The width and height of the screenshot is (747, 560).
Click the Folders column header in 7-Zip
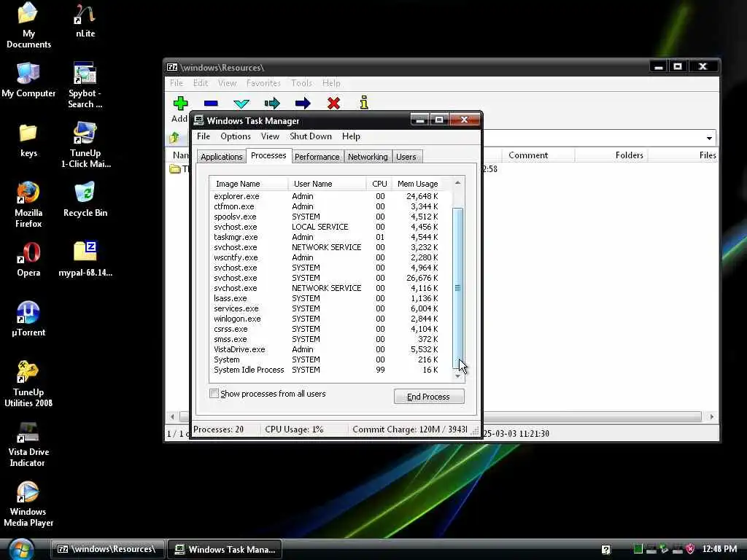tap(612, 155)
